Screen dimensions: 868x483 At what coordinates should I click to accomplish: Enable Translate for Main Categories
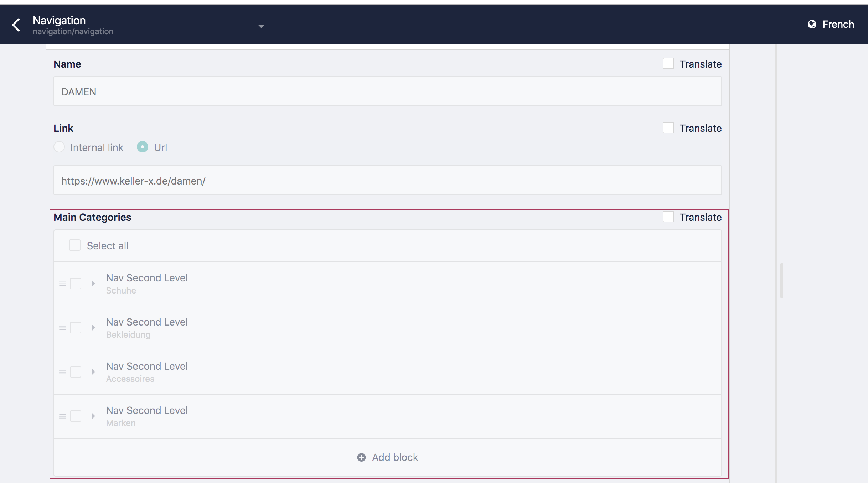[668, 217]
